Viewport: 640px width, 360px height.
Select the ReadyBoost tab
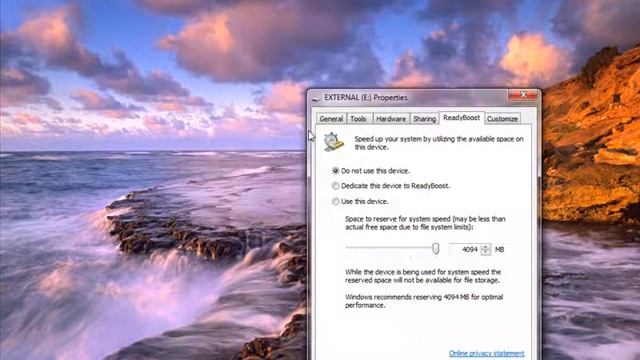point(462,118)
